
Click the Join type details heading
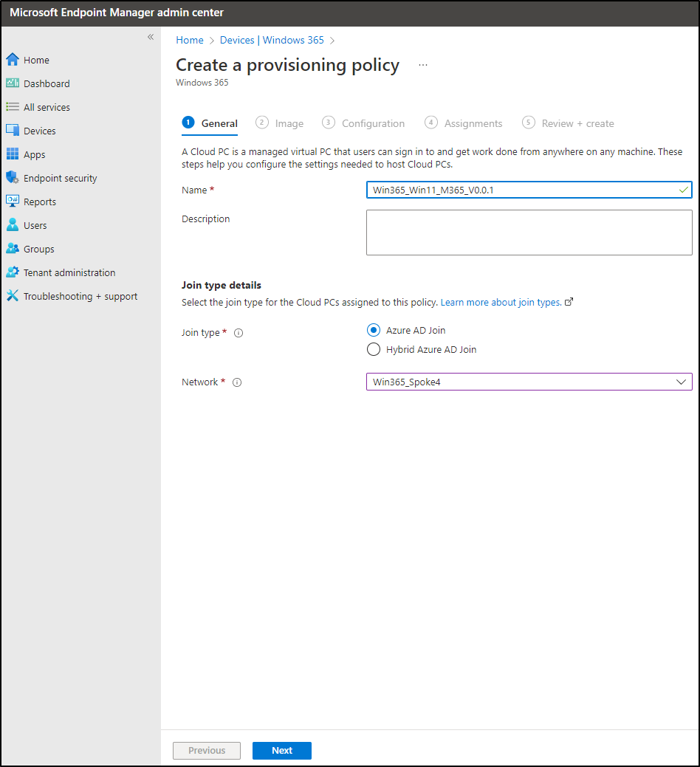click(x=222, y=285)
